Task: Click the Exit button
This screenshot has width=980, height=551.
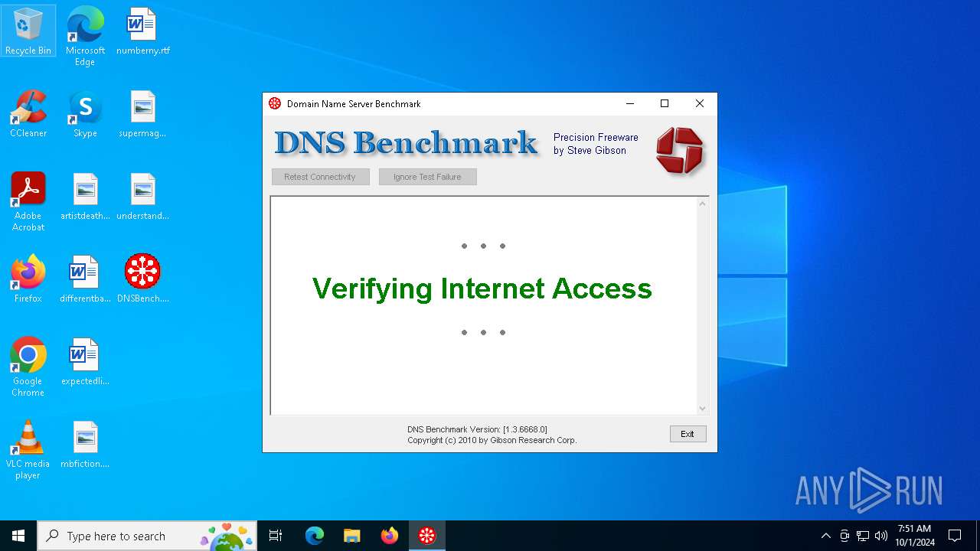Action: point(688,434)
